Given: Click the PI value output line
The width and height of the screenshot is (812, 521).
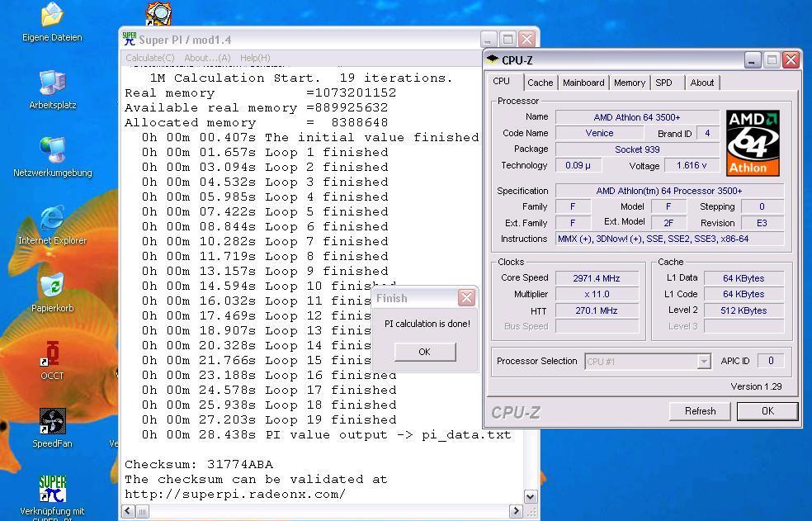Looking at the screenshot, I should click(326, 435).
